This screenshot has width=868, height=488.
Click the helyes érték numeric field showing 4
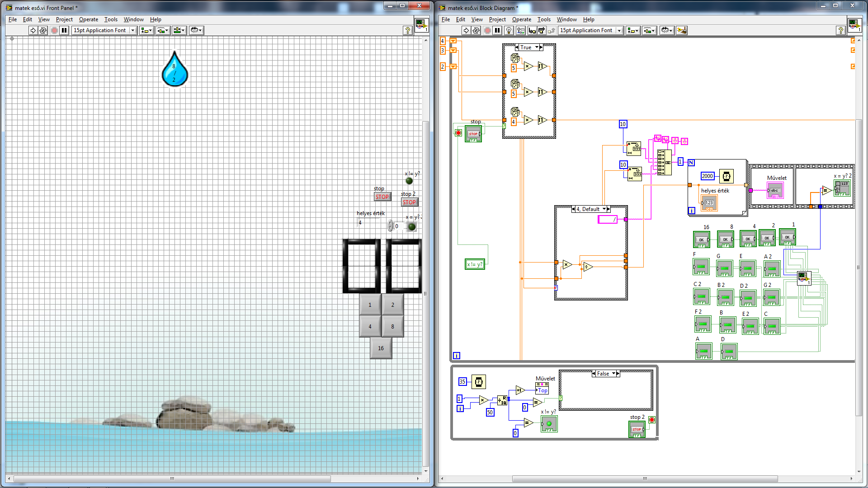[368, 222]
